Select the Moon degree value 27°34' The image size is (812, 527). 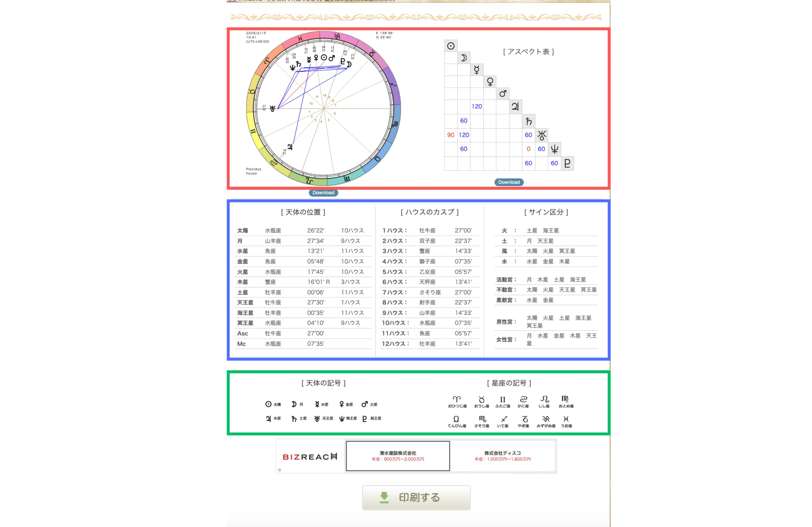(x=316, y=241)
